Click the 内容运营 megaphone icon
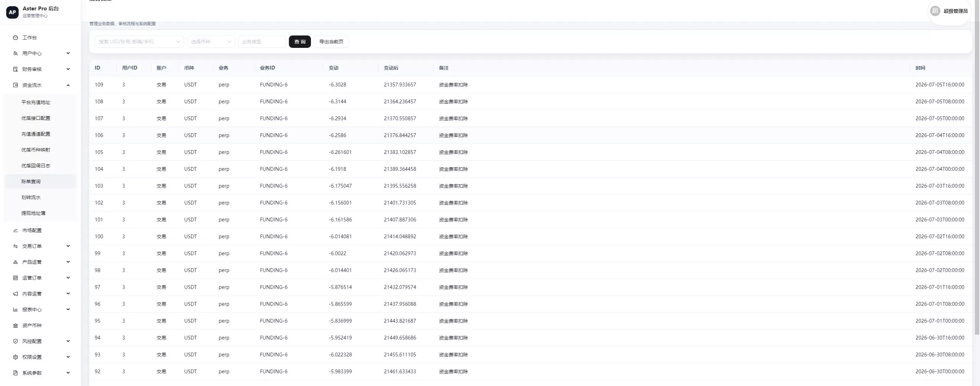980x386 pixels. pos(15,294)
